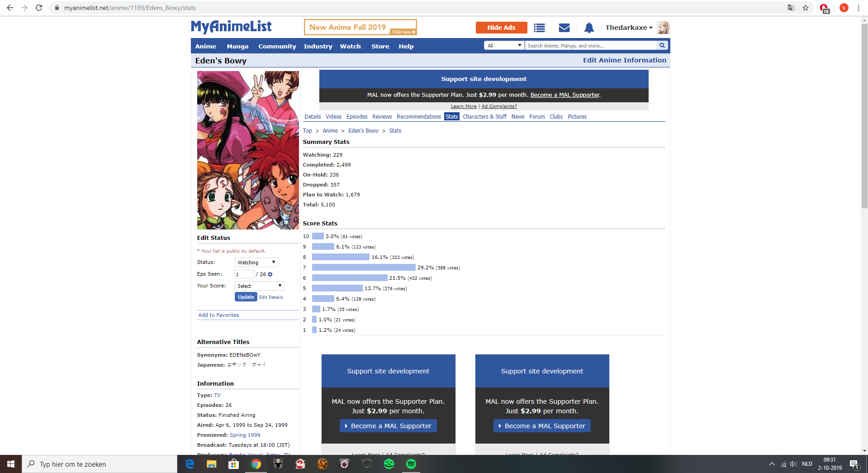
Task: Switch to Chrome in taskbar
Action: tap(256, 464)
